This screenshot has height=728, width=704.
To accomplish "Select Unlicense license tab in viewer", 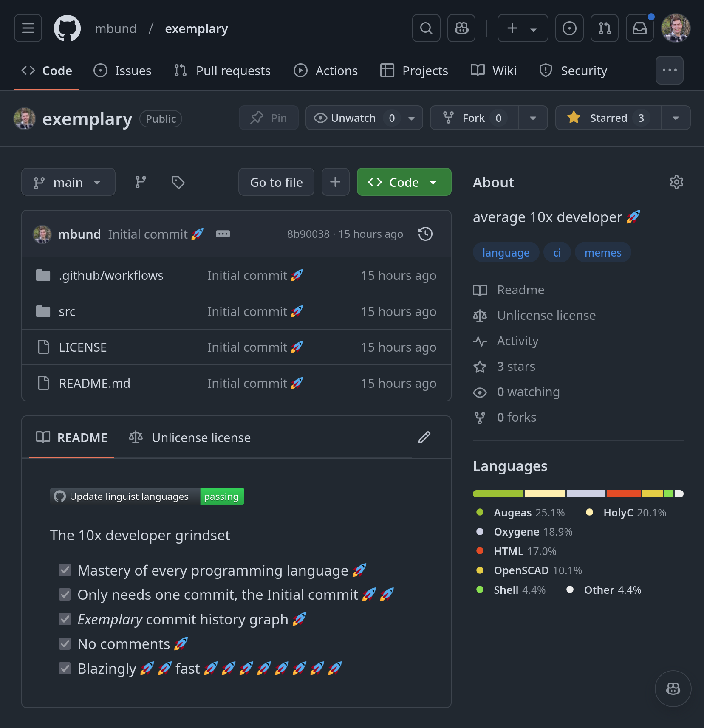I will pyautogui.click(x=189, y=438).
